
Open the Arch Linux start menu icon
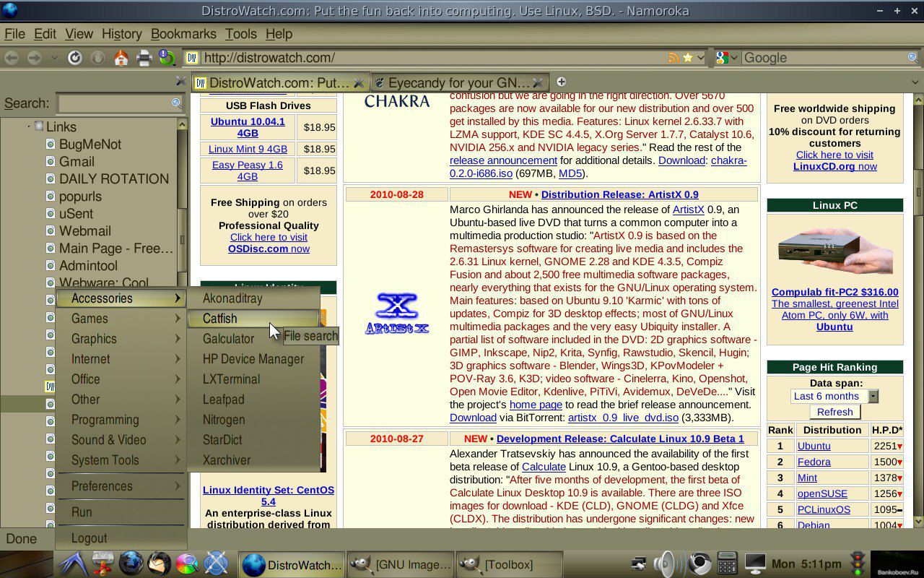click(x=73, y=564)
